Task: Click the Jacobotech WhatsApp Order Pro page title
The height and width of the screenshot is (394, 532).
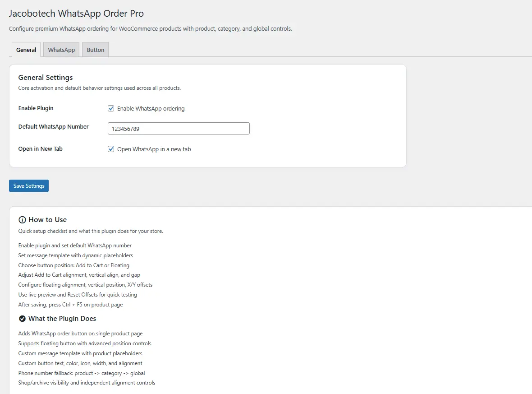Action: 76,14
